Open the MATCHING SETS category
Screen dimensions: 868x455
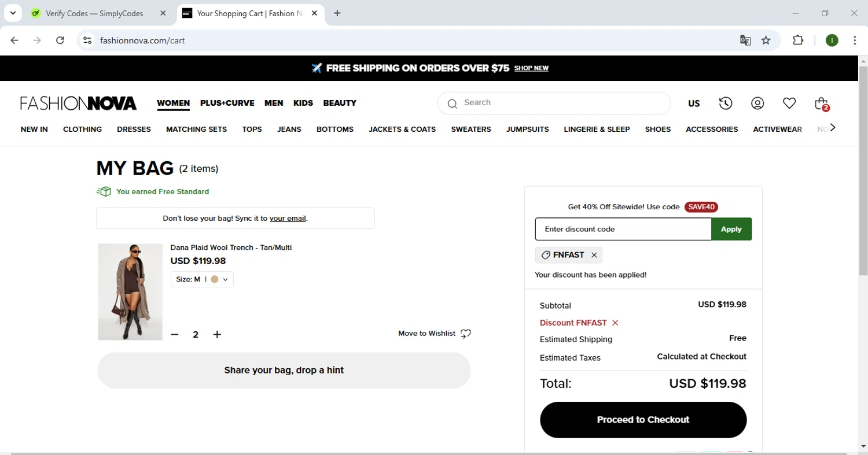[x=196, y=130]
